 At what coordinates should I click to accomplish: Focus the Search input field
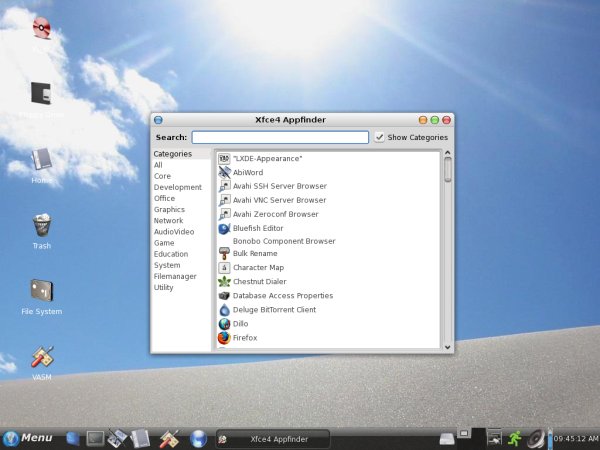tap(280, 137)
